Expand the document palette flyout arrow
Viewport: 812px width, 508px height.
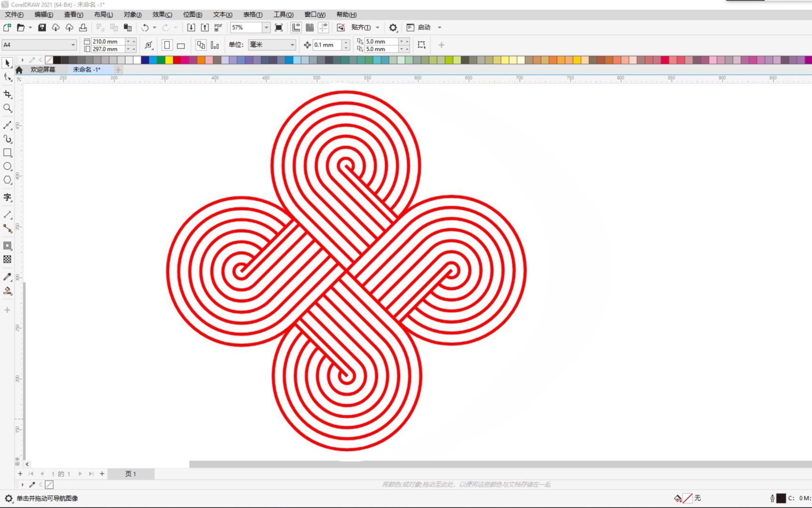tap(22, 484)
